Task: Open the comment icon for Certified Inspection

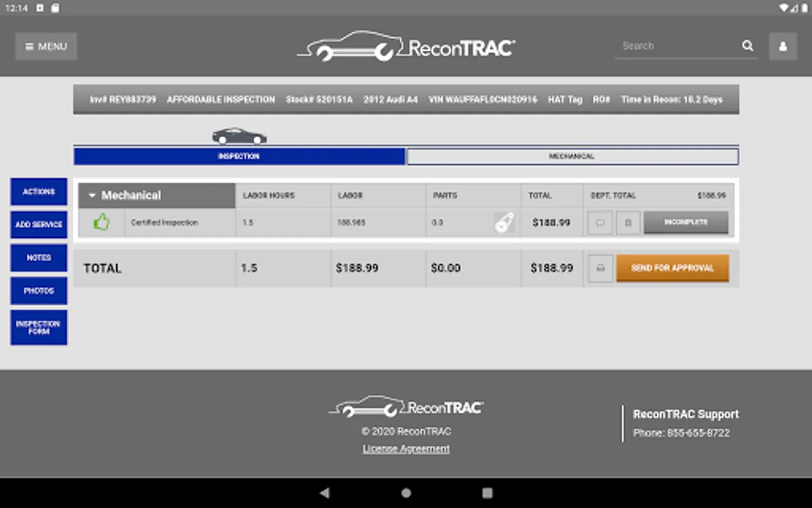Action: 600,222
